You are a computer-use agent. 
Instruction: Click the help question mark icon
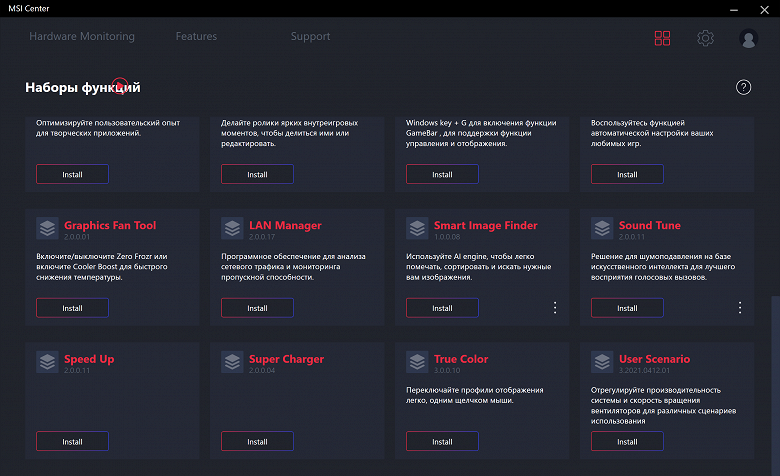pos(743,87)
